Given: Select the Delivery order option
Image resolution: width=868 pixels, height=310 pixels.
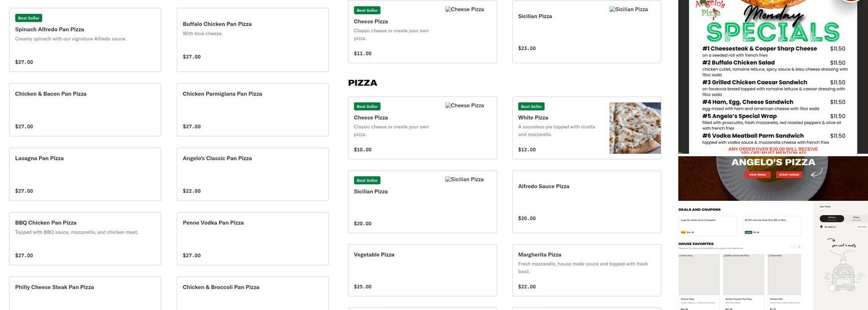Looking at the screenshot, I should (x=832, y=218).
